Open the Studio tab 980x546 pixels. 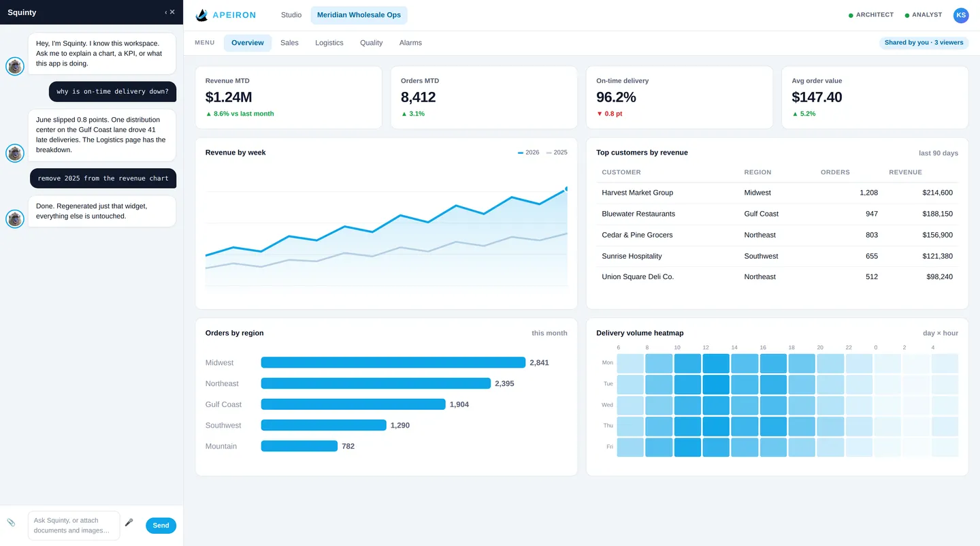click(x=291, y=15)
